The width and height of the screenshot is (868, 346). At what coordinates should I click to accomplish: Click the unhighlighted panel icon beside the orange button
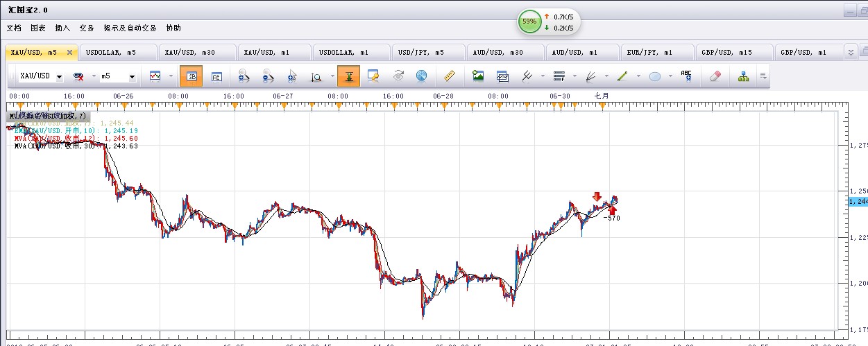click(216, 76)
